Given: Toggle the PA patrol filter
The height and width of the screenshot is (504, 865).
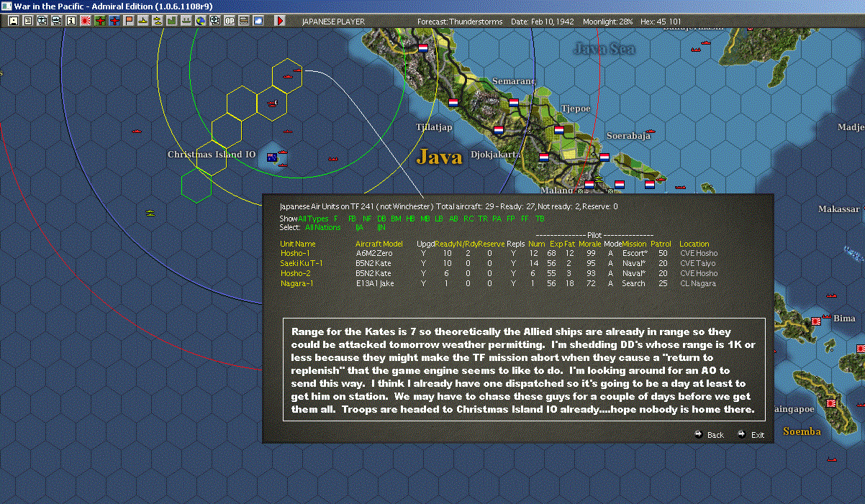Looking at the screenshot, I should point(497,219).
